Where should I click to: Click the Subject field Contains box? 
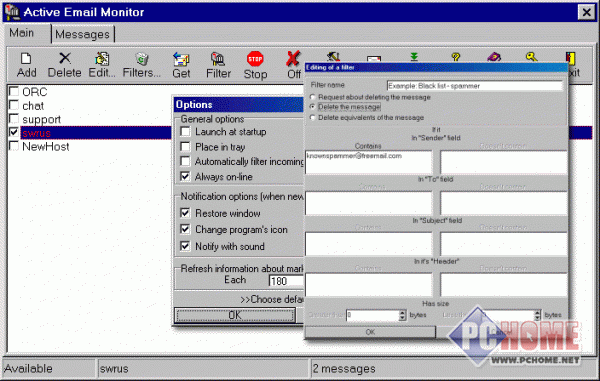click(x=369, y=244)
